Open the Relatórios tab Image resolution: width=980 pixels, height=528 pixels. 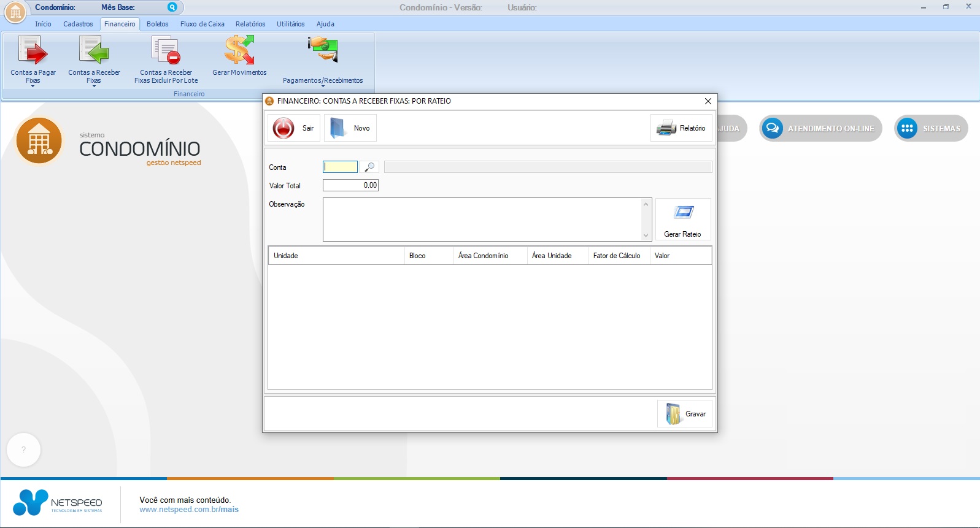point(250,24)
